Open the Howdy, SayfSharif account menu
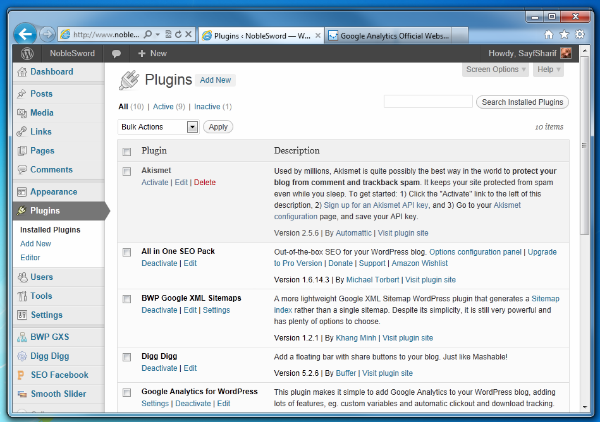 point(530,53)
